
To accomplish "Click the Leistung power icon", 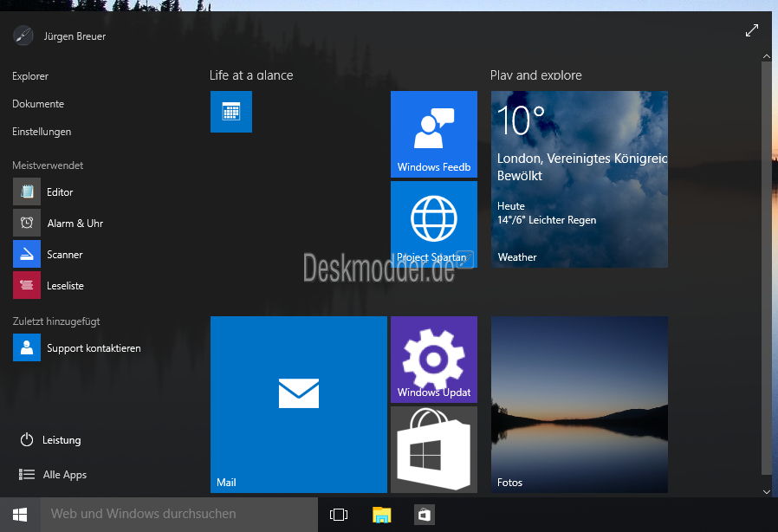I will click(27, 439).
